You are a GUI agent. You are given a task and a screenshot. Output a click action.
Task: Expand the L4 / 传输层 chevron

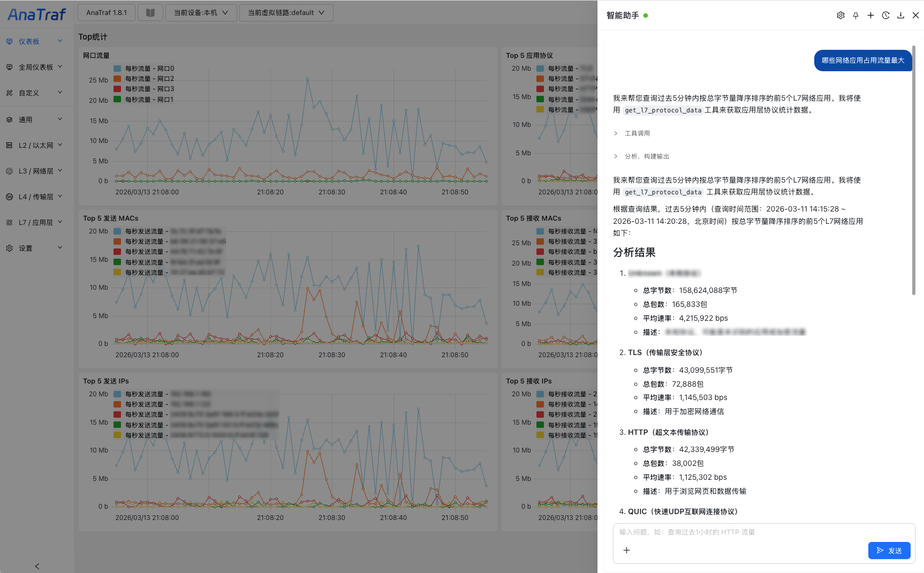(x=60, y=197)
